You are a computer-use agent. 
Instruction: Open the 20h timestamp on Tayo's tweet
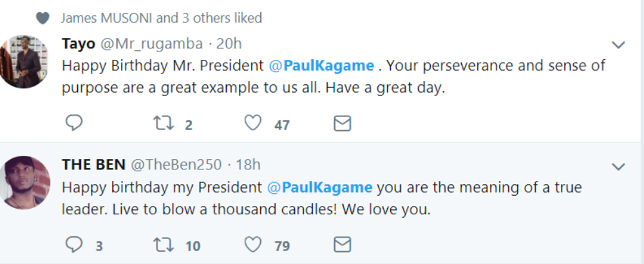pyautogui.click(x=229, y=44)
